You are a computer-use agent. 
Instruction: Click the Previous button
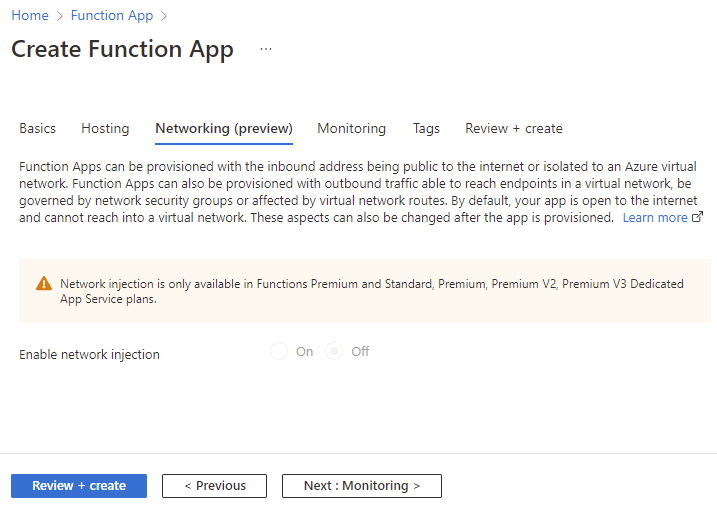click(214, 486)
